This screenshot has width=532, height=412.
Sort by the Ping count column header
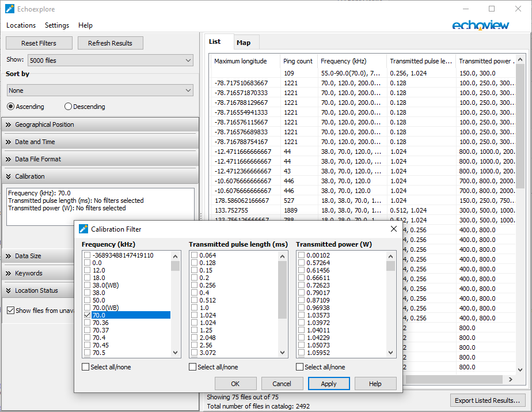298,61
